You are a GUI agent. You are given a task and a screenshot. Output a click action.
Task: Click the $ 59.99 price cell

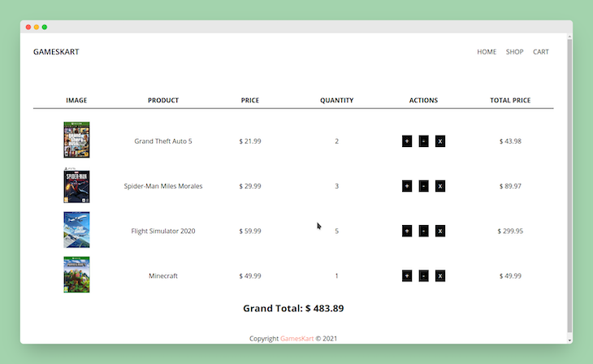coord(250,231)
